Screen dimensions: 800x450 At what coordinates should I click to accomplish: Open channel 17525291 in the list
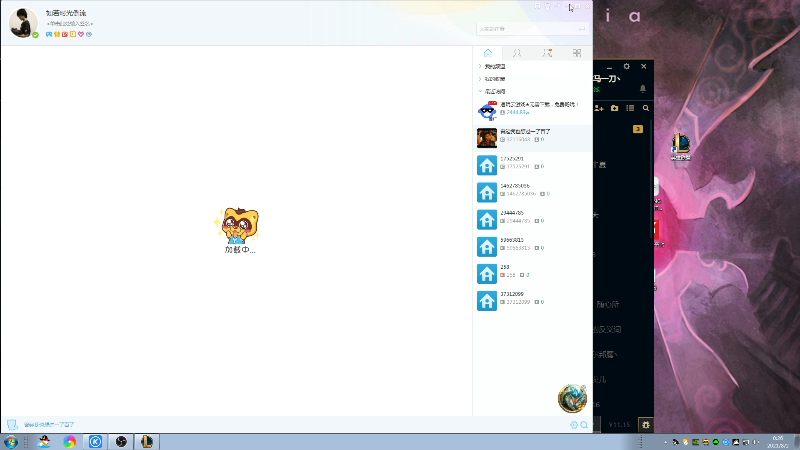click(x=533, y=165)
